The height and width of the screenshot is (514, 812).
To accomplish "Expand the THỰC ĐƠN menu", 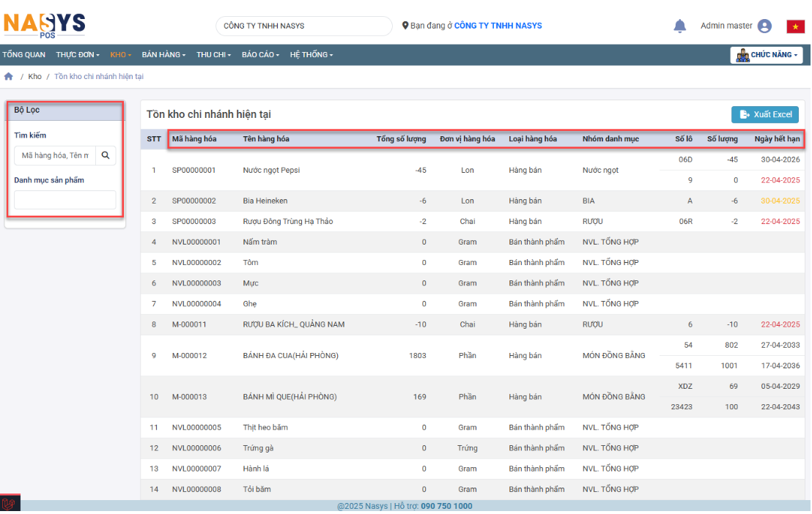I will [77, 55].
